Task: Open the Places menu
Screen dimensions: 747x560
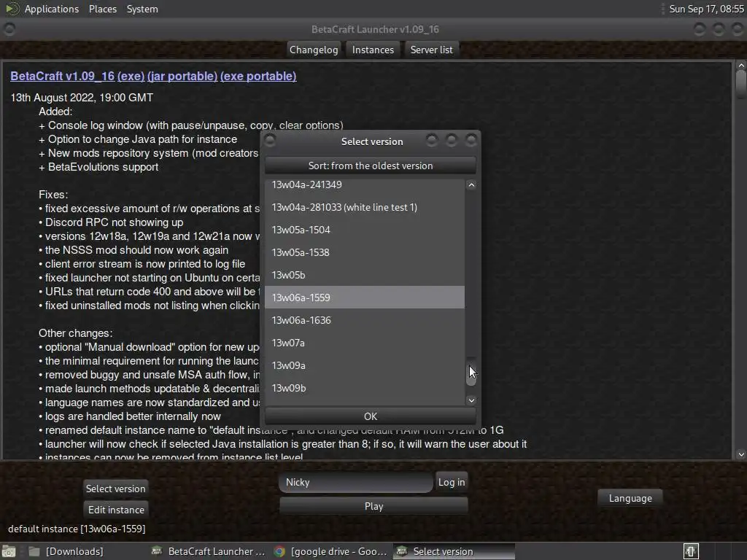Action: [102, 9]
